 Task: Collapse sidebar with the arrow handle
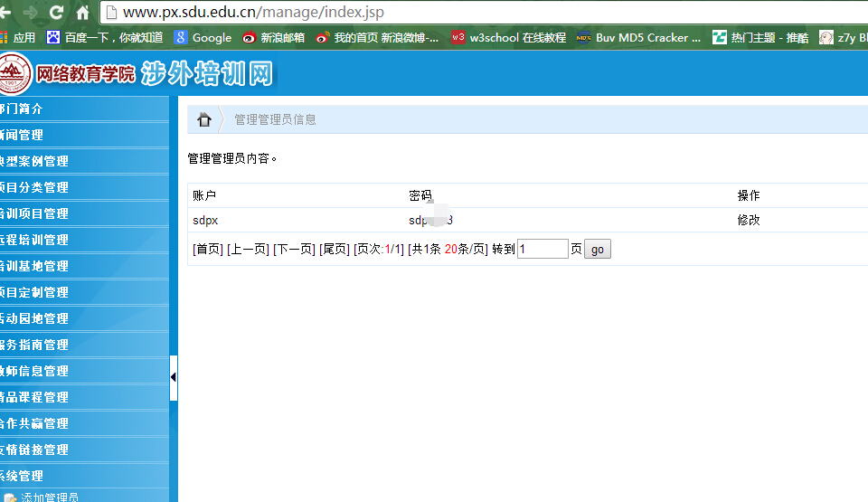click(174, 377)
